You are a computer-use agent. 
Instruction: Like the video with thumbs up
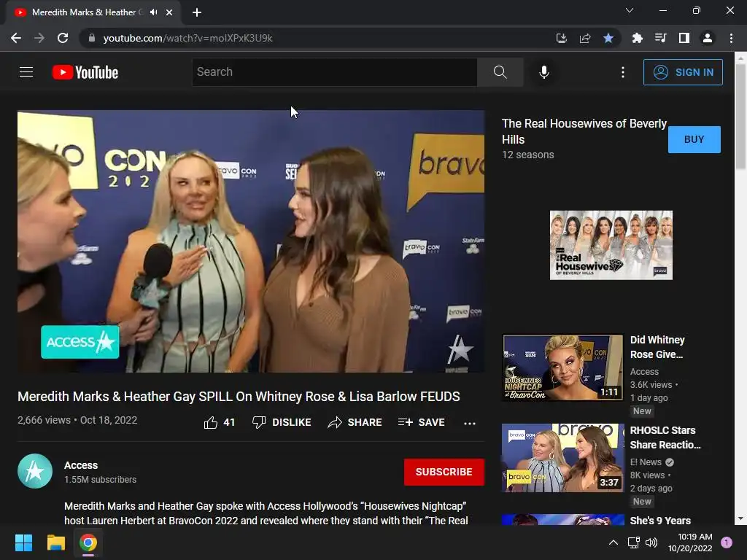[x=219, y=422]
